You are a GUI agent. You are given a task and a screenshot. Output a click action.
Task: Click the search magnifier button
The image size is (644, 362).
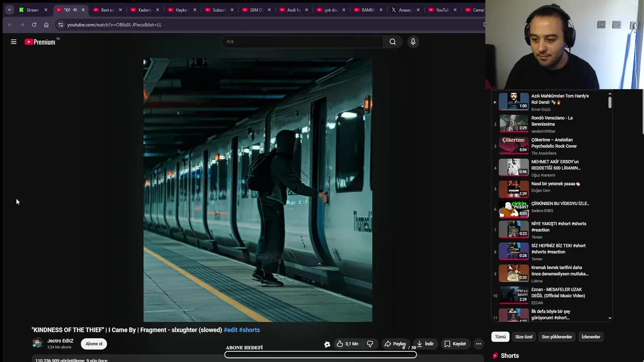(392, 42)
